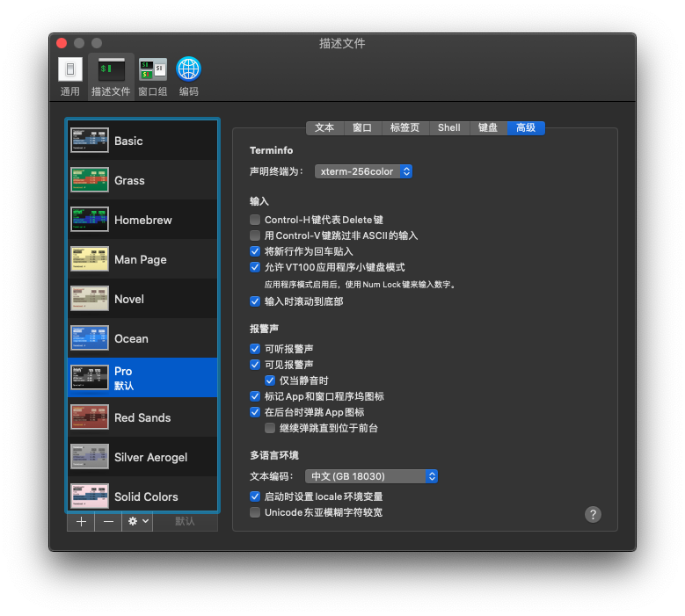Click the 默认 default button below list

pos(185,521)
